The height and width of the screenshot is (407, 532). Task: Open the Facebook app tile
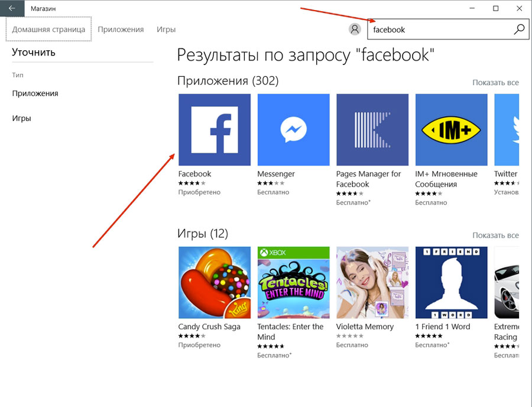pos(214,129)
